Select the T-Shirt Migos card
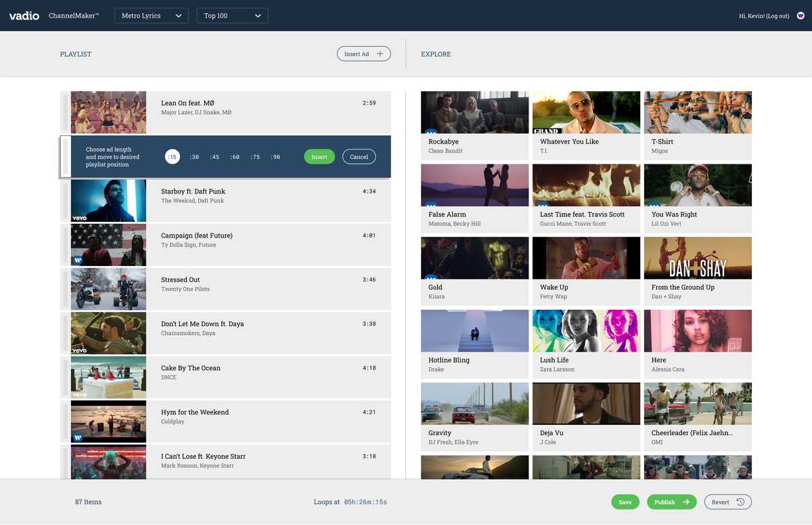 pos(698,125)
